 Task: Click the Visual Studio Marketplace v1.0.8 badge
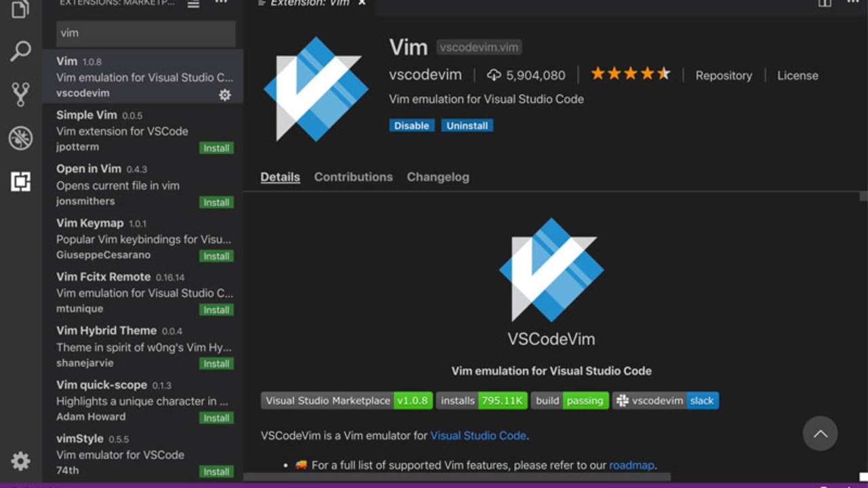coord(347,401)
